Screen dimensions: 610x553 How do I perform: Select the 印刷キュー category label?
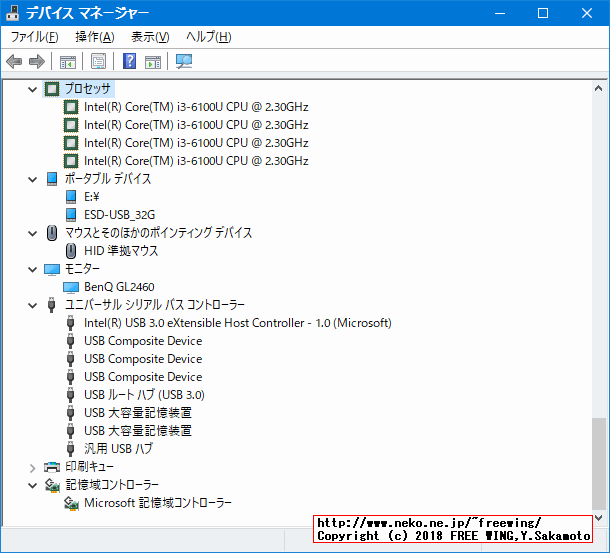click(x=89, y=467)
